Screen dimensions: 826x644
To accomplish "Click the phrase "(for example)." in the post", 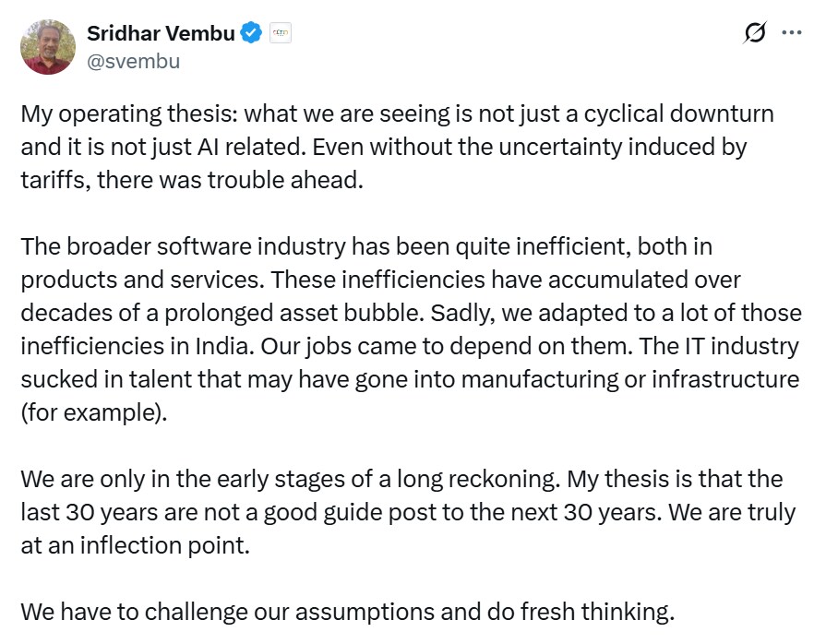I will (94, 412).
